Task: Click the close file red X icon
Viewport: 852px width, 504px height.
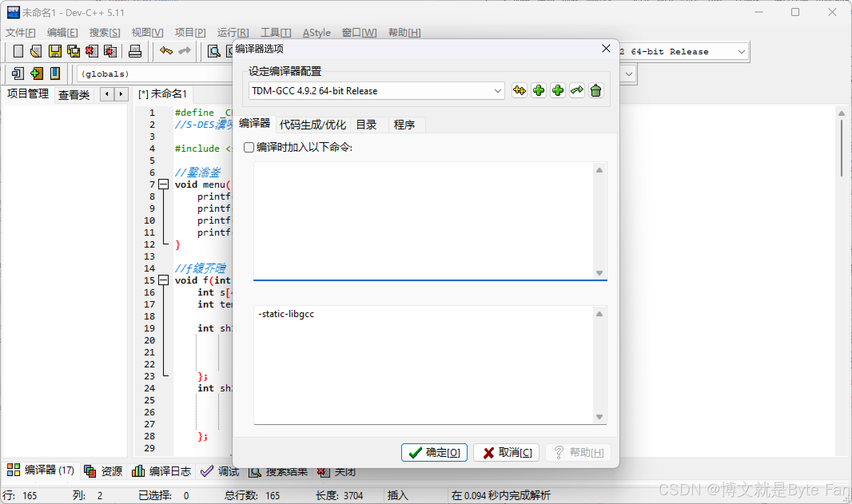Action: (x=92, y=51)
